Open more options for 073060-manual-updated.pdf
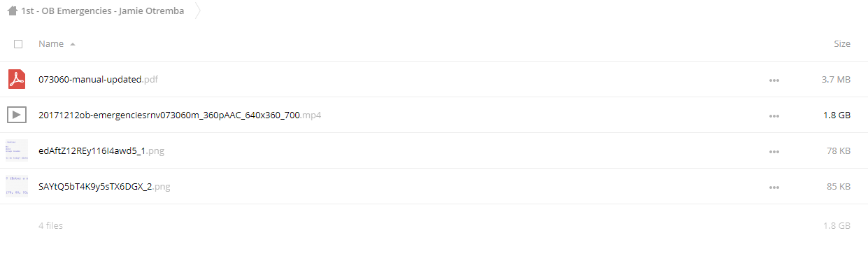The width and height of the screenshot is (868, 254). pos(774,80)
